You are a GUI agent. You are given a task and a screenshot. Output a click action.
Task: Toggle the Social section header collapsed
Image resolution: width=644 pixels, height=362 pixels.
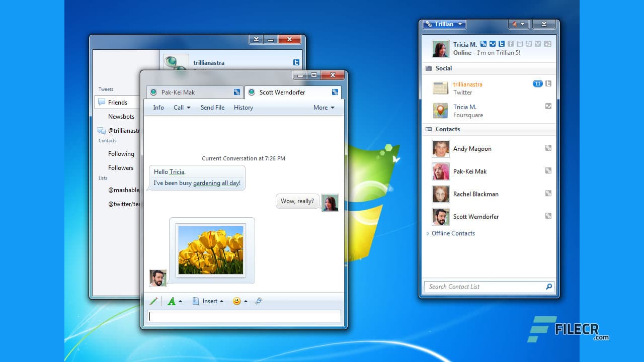tap(444, 68)
